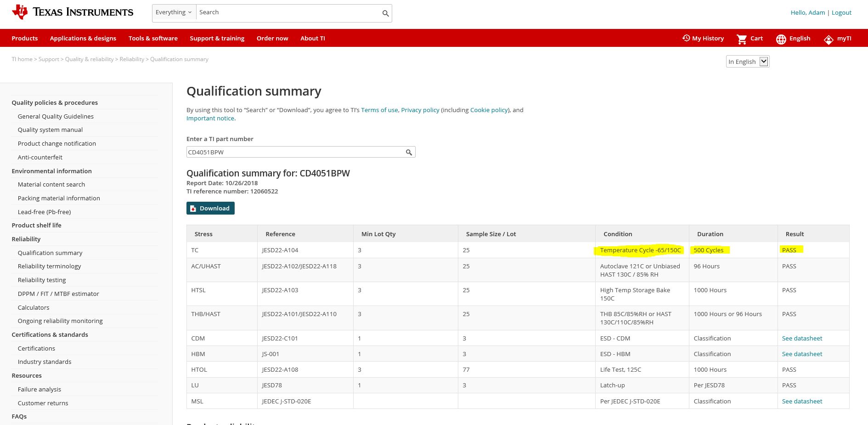Open Product change notification in sidebar
Image resolution: width=868 pixels, height=425 pixels.
pyautogui.click(x=57, y=143)
